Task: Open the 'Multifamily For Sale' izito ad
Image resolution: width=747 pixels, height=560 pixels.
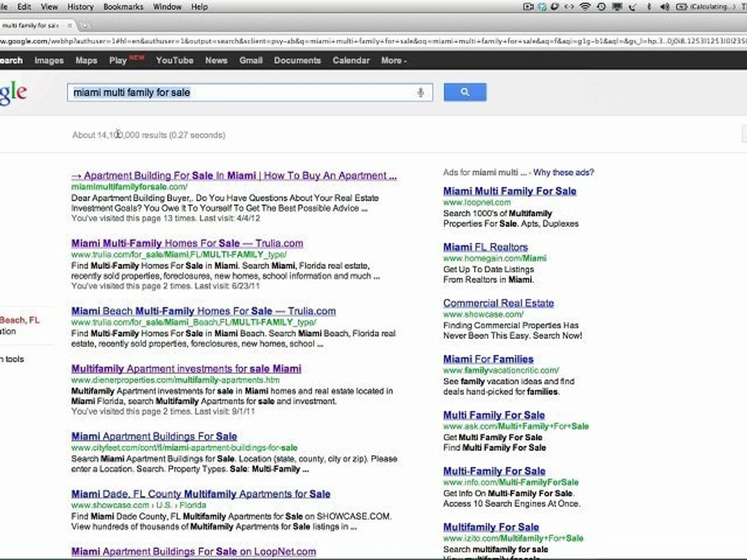Action: point(491,527)
